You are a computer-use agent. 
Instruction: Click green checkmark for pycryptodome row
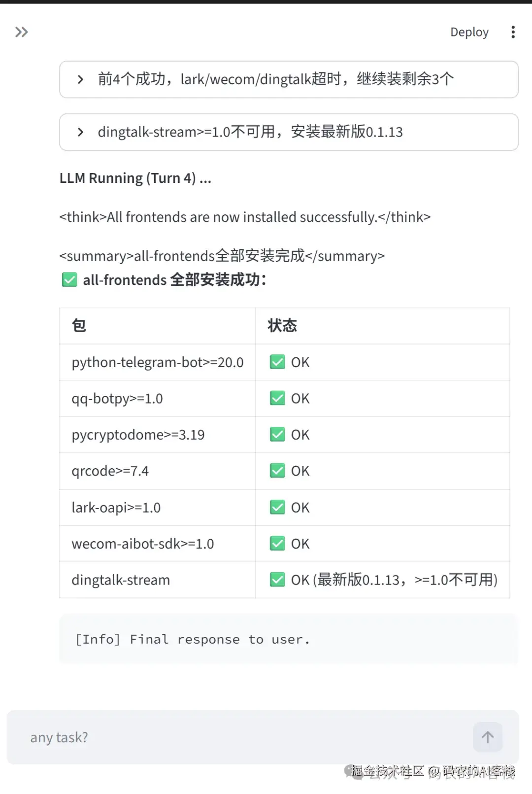click(x=277, y=435)
